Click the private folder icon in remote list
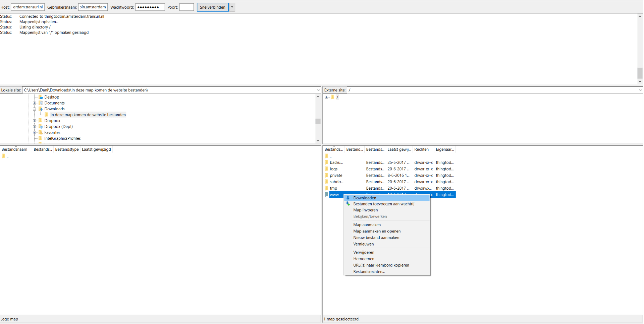Screen dimensions: 644x324 (x=326, y=175)
